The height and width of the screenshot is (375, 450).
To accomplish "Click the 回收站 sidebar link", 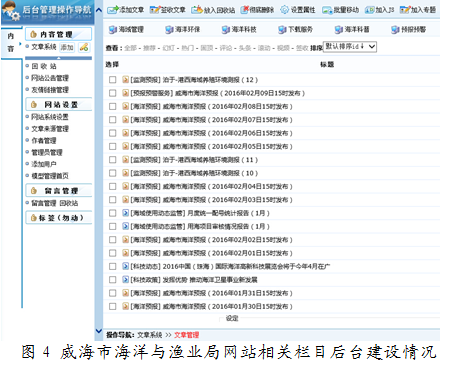I will 44,66.
